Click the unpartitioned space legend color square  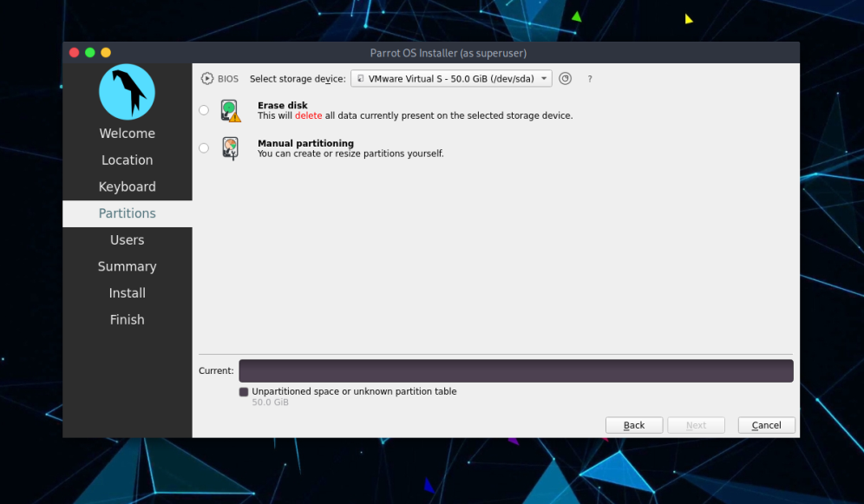coord(244,392)
